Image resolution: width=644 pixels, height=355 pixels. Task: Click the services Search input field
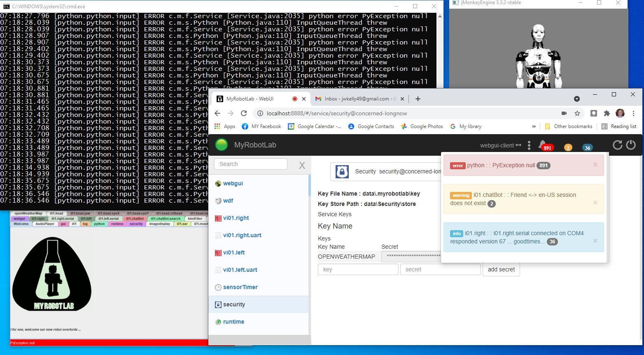click(x=250, y=164)
